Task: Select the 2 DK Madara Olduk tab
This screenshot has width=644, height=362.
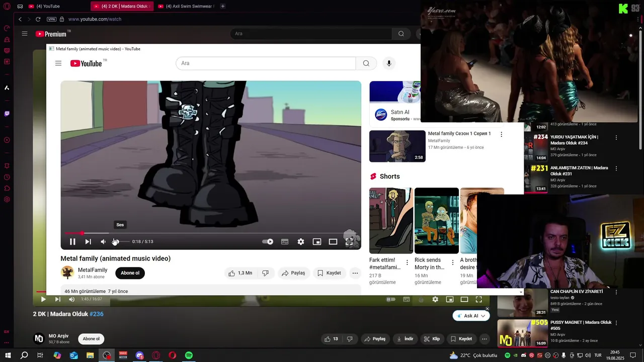Action: (x=122, y=6)
